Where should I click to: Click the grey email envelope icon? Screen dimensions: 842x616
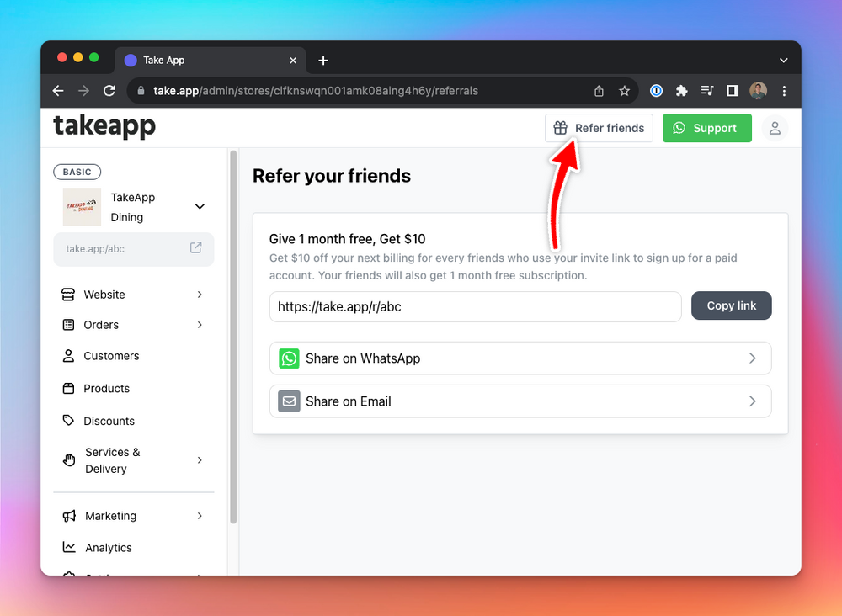(x=289, y=401)
